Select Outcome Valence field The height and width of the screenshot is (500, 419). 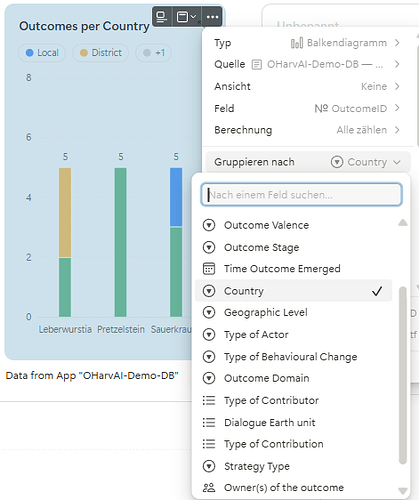point(293,225)
